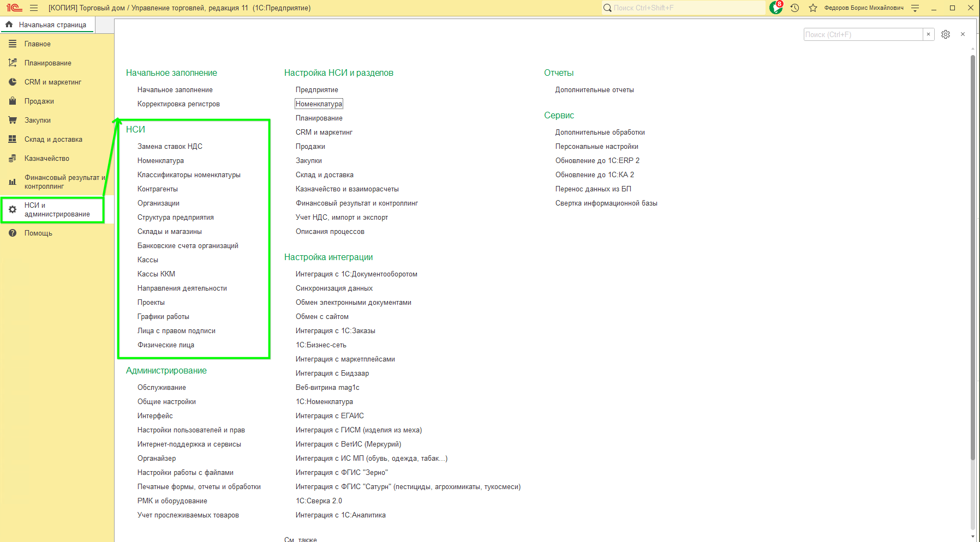Image resolution: width=980 pixels, height=542 pixels.
Task: Clear the section search field
Action: 928,34
